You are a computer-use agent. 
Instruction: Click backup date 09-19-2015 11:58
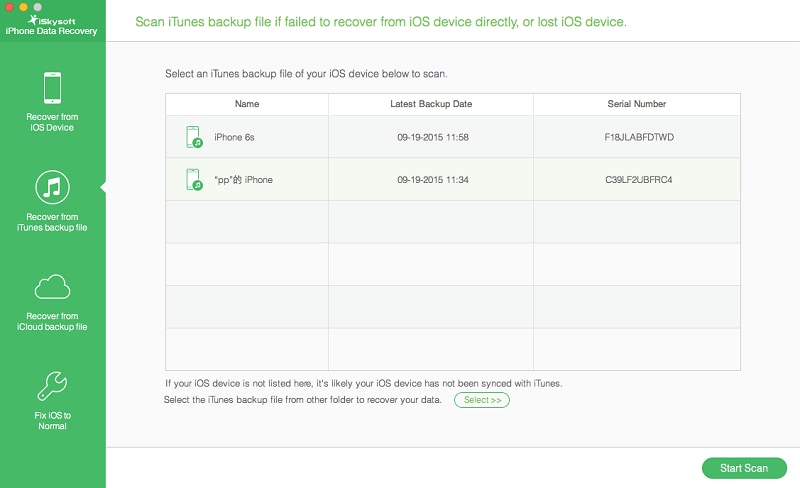433,137
